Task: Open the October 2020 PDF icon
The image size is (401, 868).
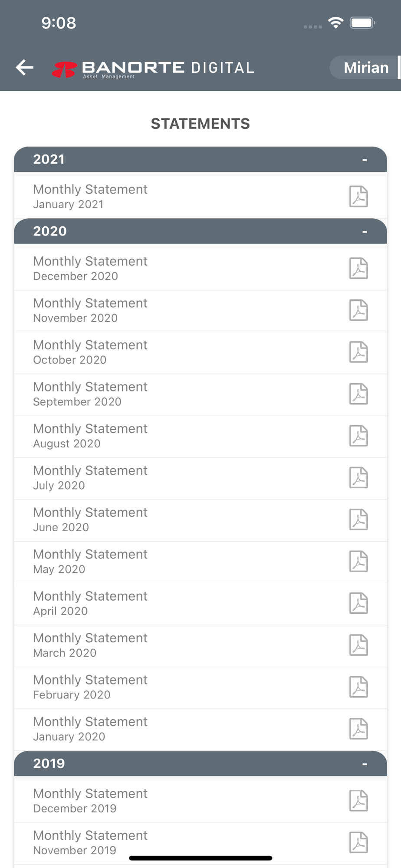Action: point(358,352)
